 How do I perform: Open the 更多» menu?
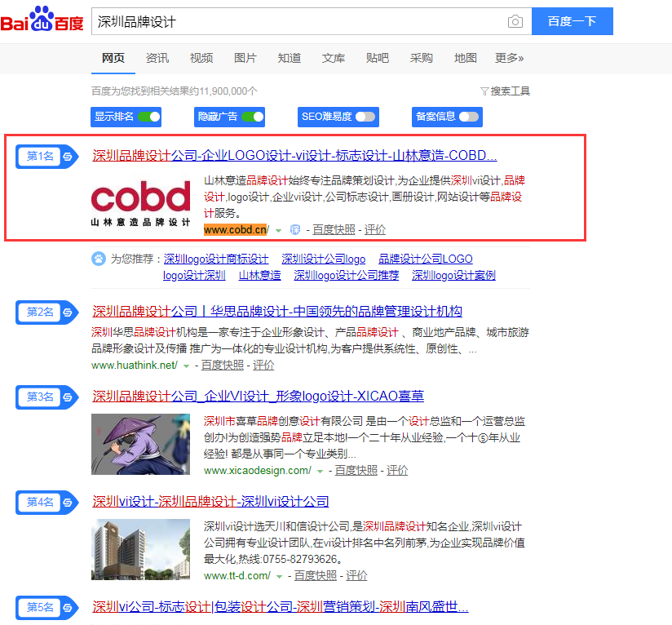tap(509, 58)
